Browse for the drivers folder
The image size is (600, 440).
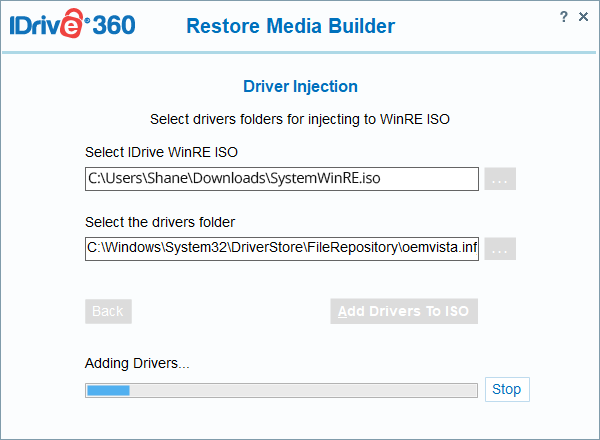pyautogui.click(x=500, y=249)
